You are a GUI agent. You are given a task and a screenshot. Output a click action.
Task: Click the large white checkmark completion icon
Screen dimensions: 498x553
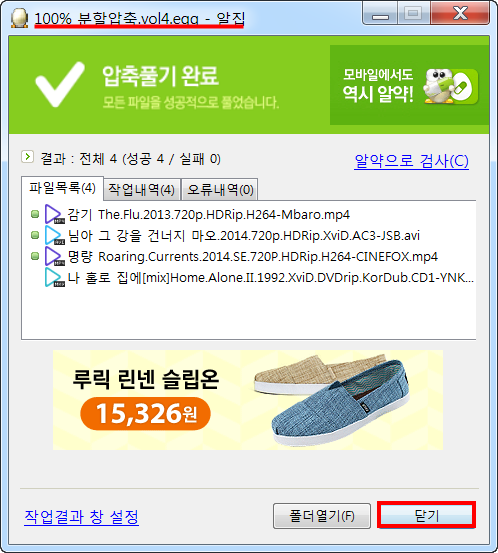(60, 84)
